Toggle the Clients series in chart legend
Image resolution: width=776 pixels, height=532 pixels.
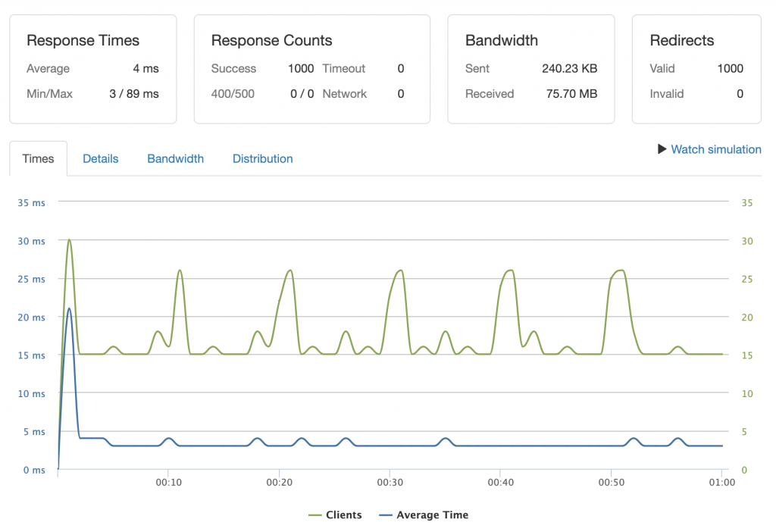(x=335, y=515)
